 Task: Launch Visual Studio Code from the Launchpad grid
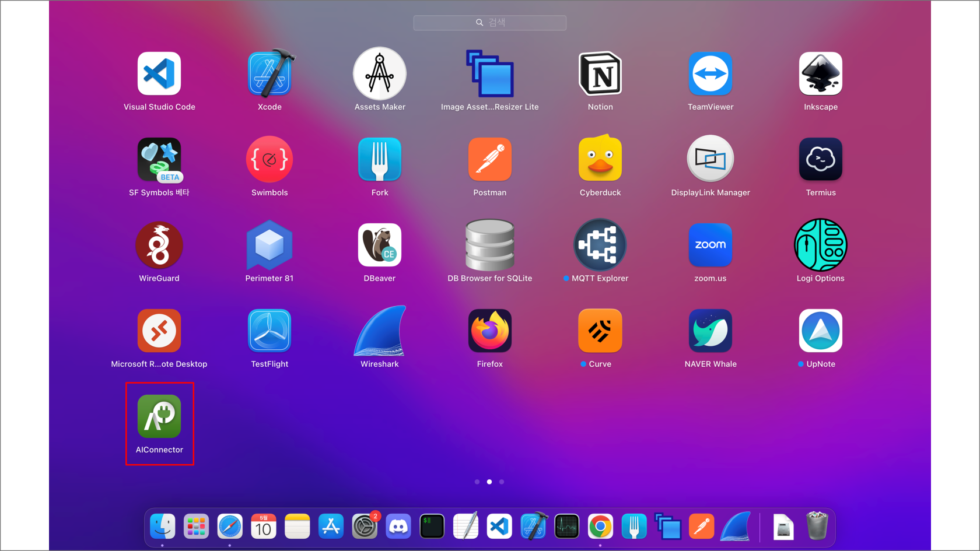point(159,74)
